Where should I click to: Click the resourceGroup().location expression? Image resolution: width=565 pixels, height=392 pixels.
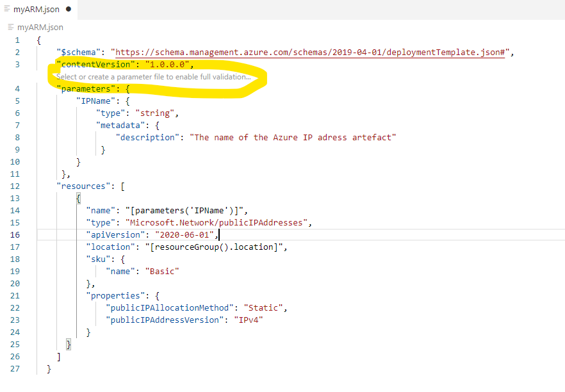[218, 247]
